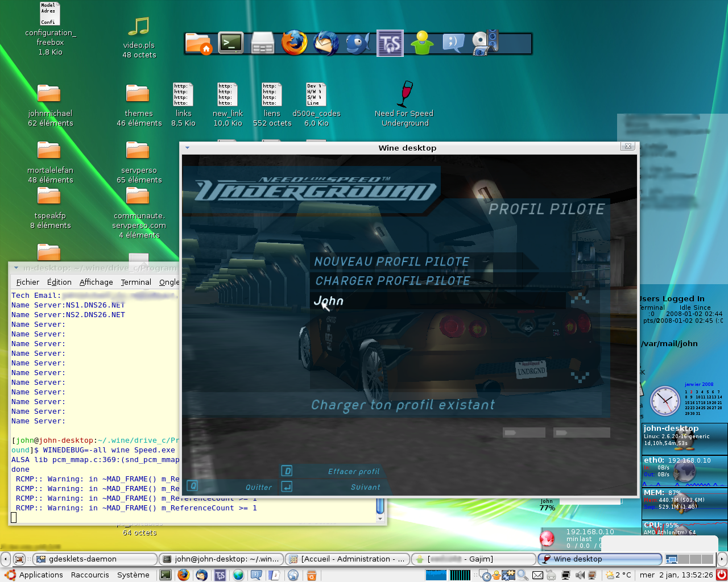This screenshot has width=728, height=582.
Task: Click the Firefox launcher in bottom panel
Action: [x=183, y=575]
